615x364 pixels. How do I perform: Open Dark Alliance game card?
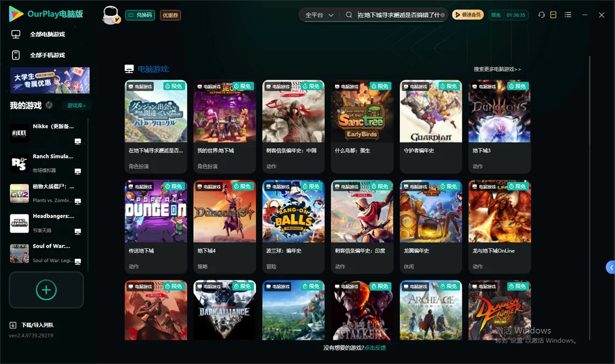224,311
